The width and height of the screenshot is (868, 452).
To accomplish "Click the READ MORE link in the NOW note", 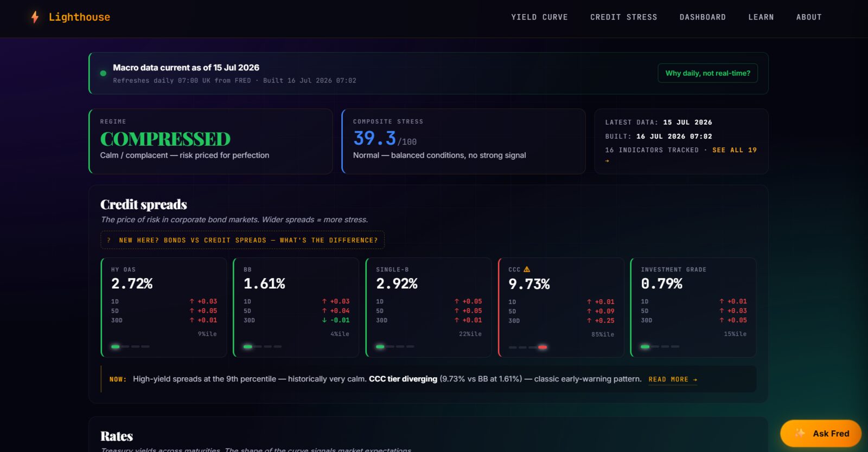I will tap(673, 379).
